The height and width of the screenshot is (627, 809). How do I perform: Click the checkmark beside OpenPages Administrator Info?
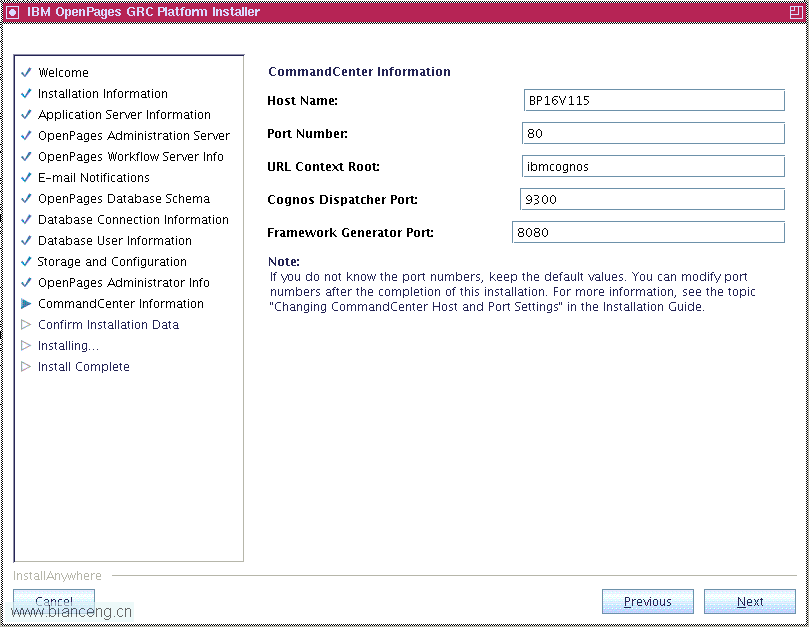click(x=26, y=282)
